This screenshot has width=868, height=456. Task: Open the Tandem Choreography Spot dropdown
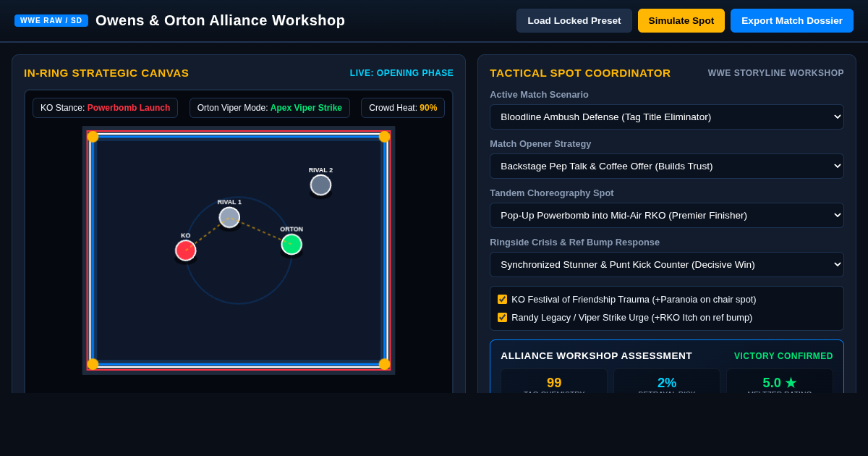(667, 215)
